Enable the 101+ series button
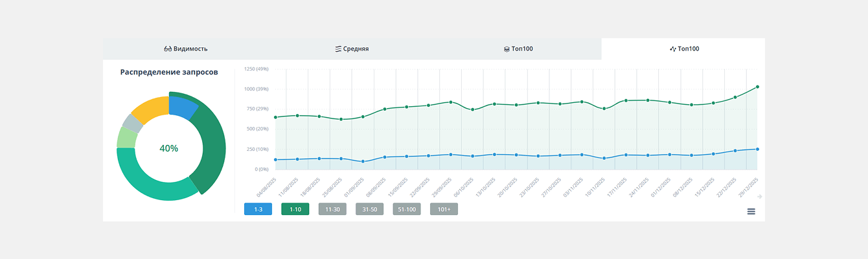 [444, 209]
